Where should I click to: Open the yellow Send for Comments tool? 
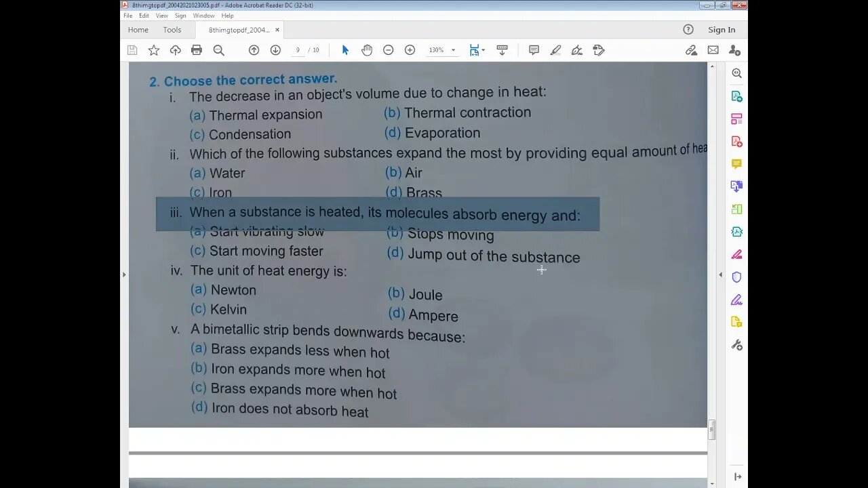[x=736, y=322]
